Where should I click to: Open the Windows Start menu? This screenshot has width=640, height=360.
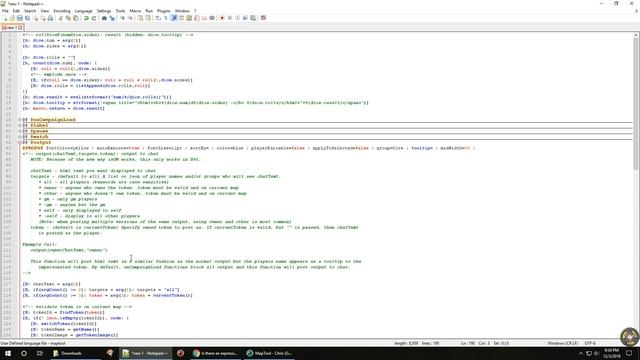tap(8, 353)
